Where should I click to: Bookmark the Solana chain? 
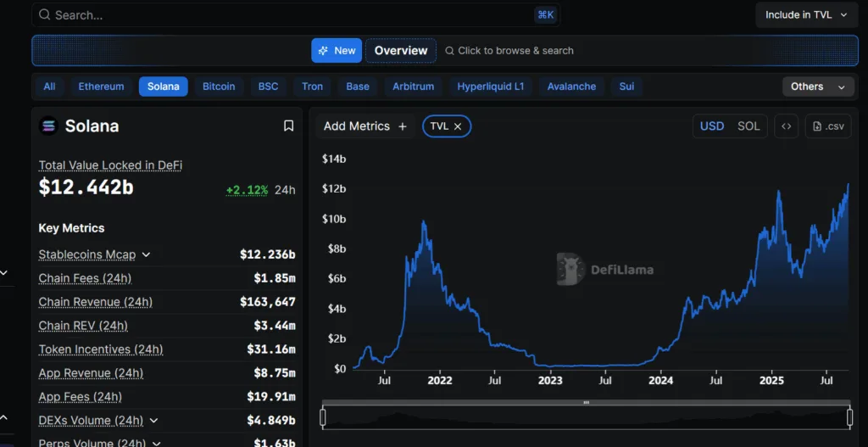pyautogui.click(x=288, y=126)
